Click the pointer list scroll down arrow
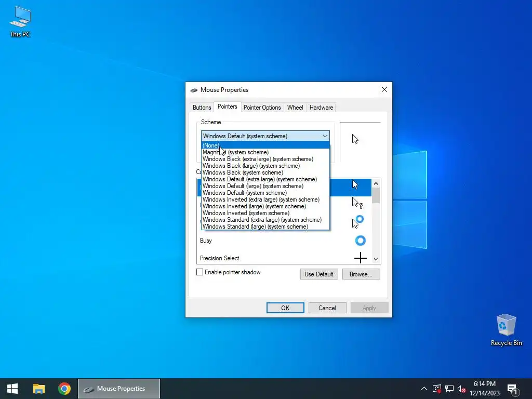Image resolution: width=532 pixels, height=399 pixels. [376, 259]
